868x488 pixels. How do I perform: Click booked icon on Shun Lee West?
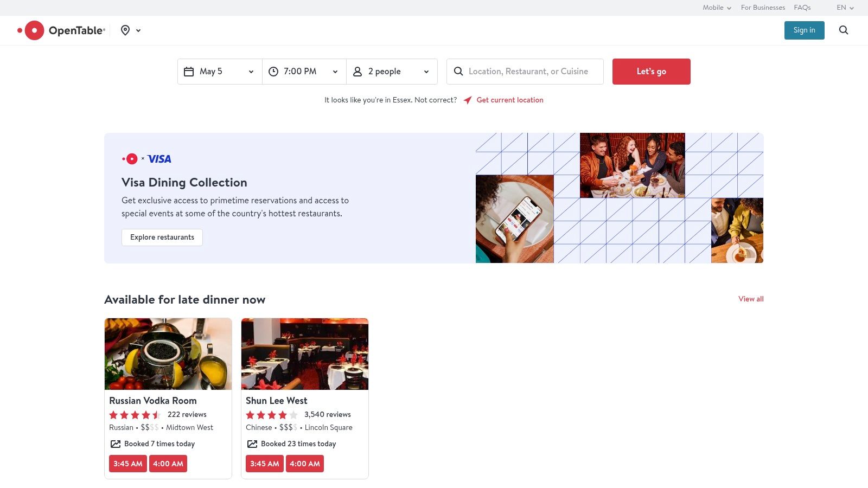252,444
